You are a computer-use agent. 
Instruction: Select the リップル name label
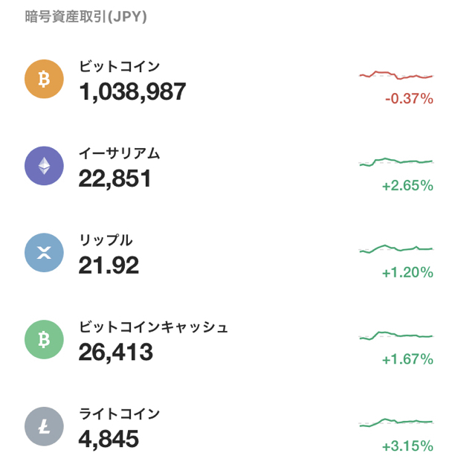(106, 239)
